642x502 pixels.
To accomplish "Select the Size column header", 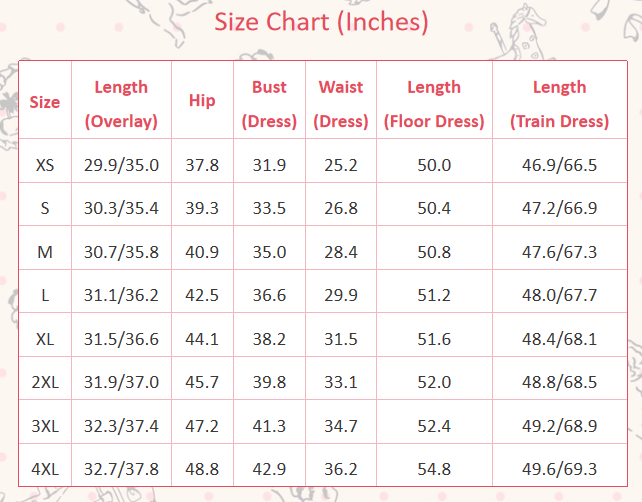I will click(45, 102).
